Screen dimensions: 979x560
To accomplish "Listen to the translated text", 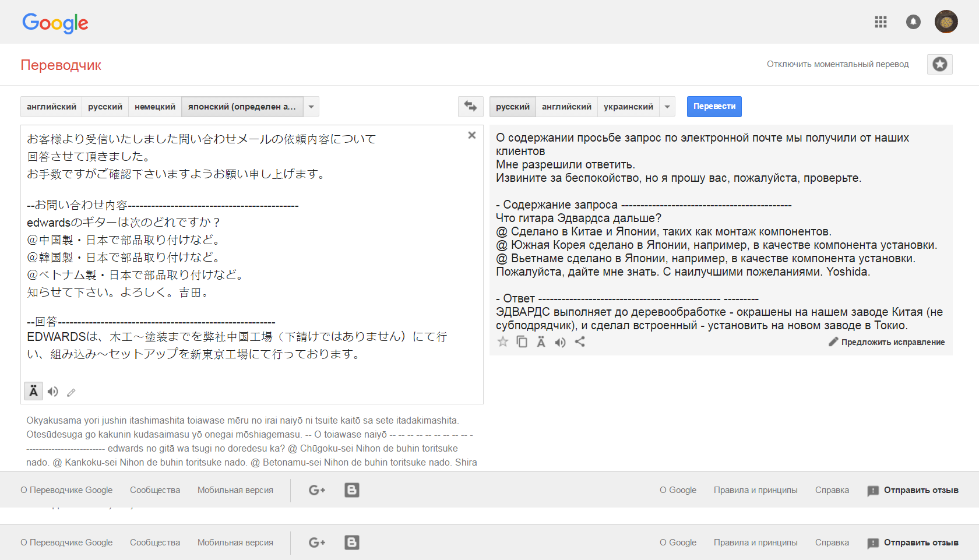I will (560, 343).
